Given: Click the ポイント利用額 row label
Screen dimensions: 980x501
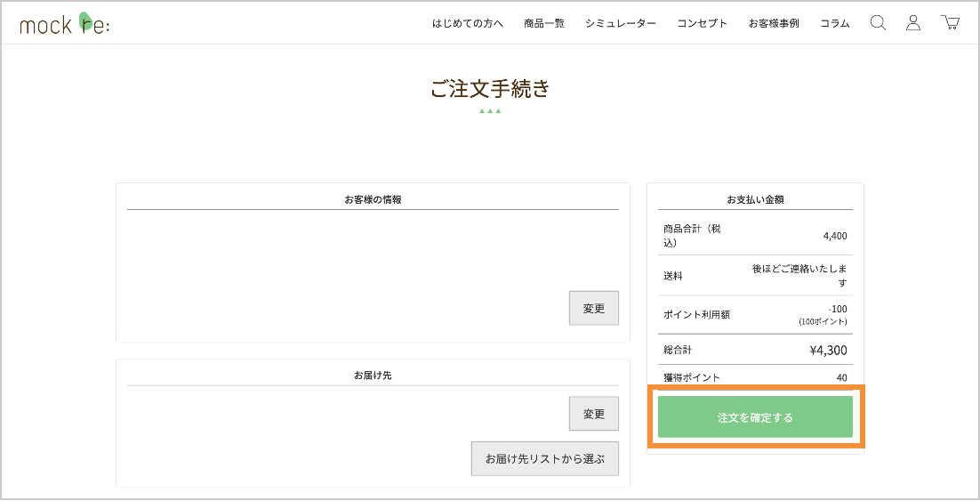Looking at the screenshot, I should click(696, 315).
